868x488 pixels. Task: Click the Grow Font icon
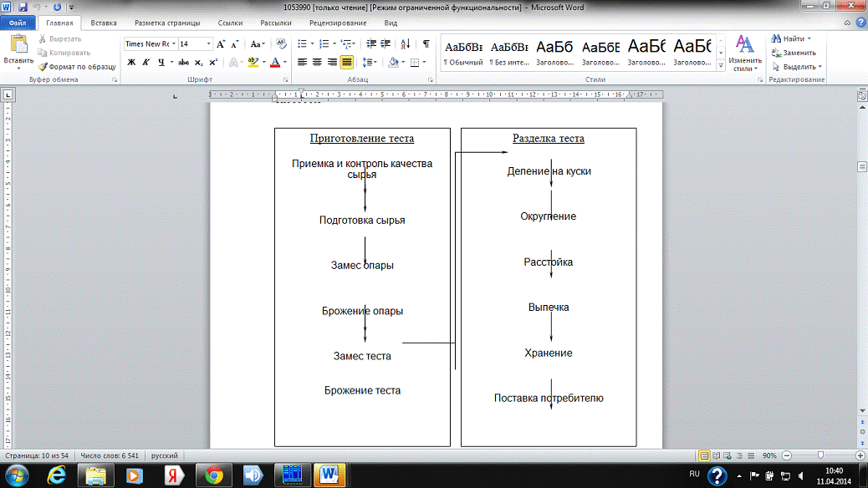tap(222, 43)
